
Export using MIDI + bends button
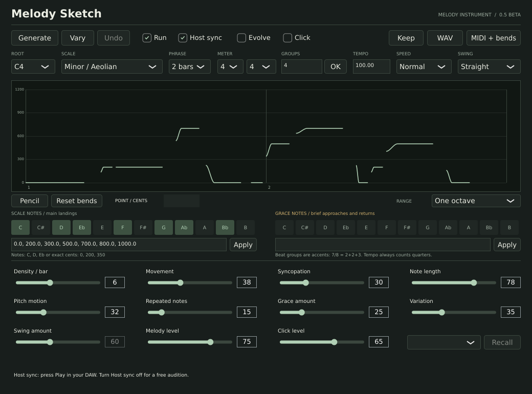coord(493,38)
